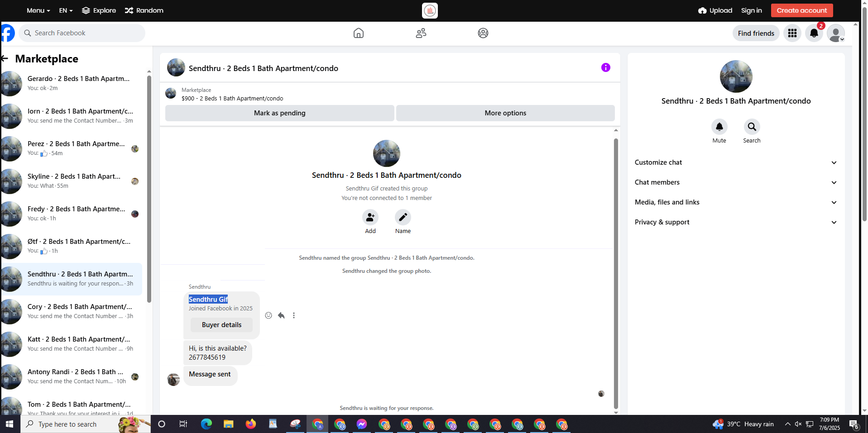Open weather 39°C Heavy rain widget

(743, 424)
